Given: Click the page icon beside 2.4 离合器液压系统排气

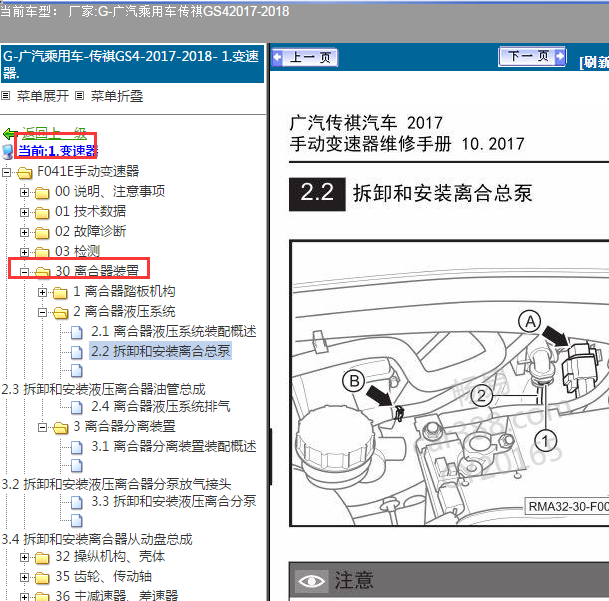Looking at the screenshot, I should pos(78,407).
